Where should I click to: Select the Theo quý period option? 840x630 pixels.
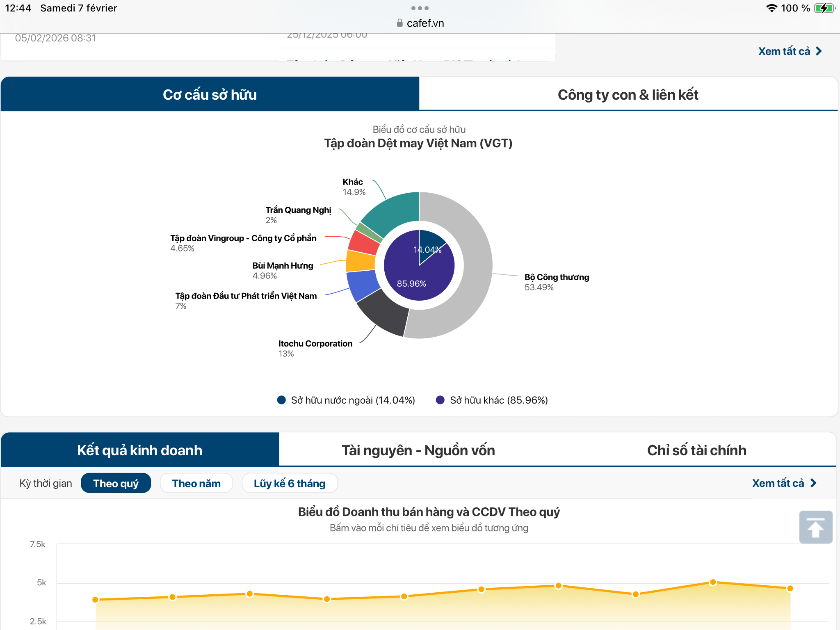point(116,483)
